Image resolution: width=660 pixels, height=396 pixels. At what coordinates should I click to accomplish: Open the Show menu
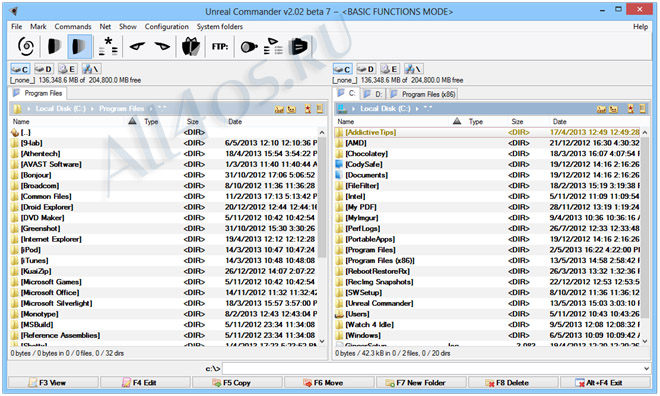coord(128,27)
